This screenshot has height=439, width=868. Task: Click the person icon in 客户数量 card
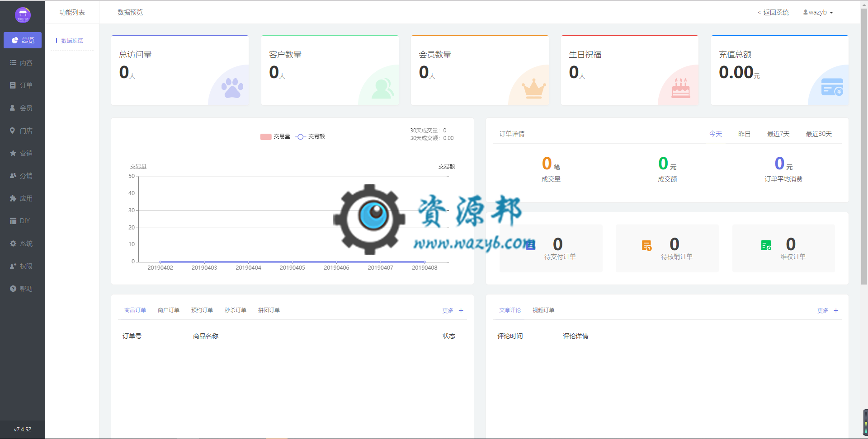(x=382, y=89)
